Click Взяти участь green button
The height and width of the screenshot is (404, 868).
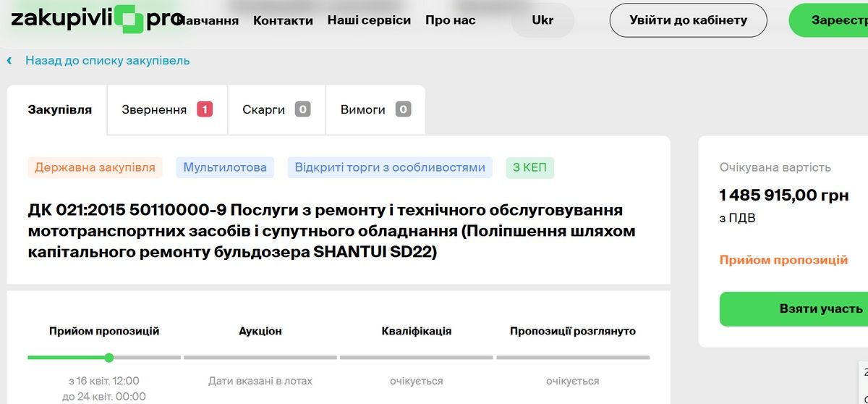coord(793,309)
